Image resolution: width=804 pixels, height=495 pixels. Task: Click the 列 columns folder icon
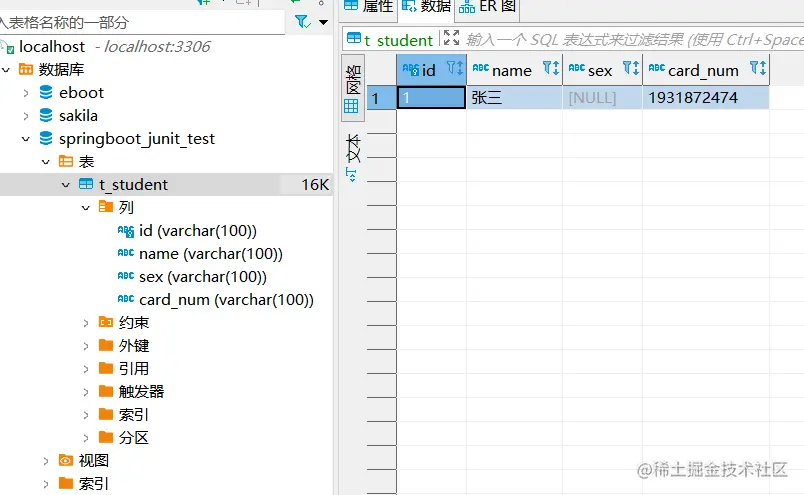[106, 207]
